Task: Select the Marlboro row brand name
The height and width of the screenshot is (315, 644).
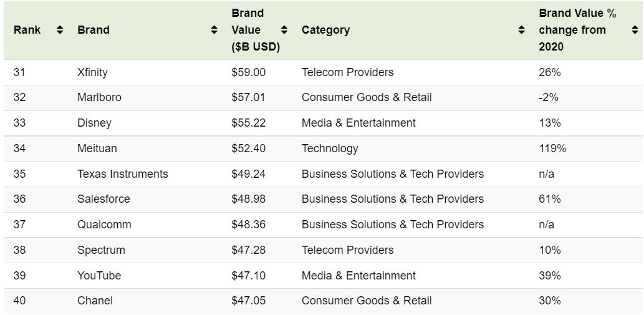Action: pyautogui.click(x=99, y=97)
